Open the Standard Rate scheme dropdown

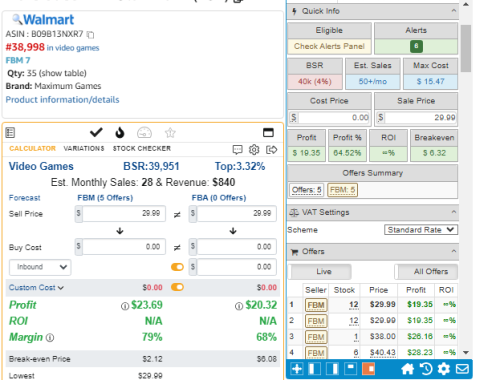click(x=421, y=230)
